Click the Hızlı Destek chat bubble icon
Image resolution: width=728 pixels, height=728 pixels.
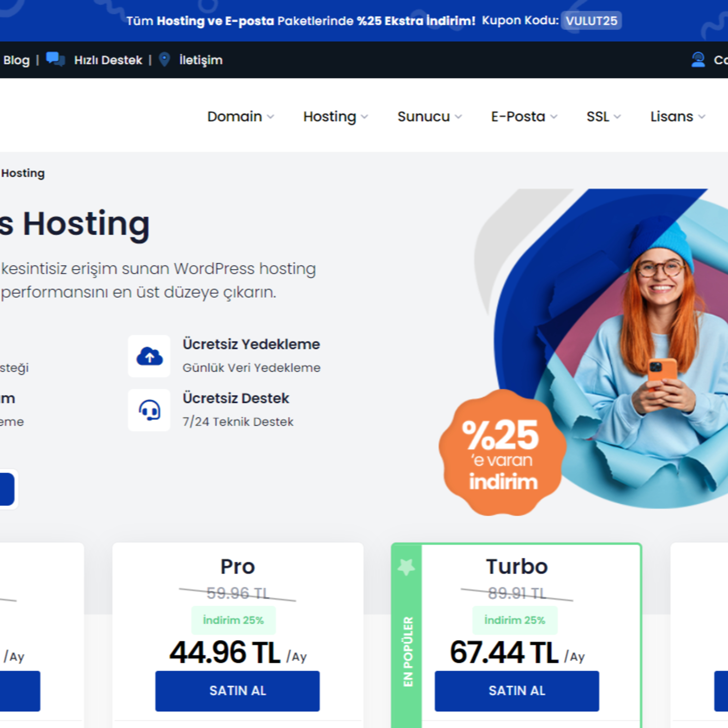pyautogui.click(x=55, y=59)
